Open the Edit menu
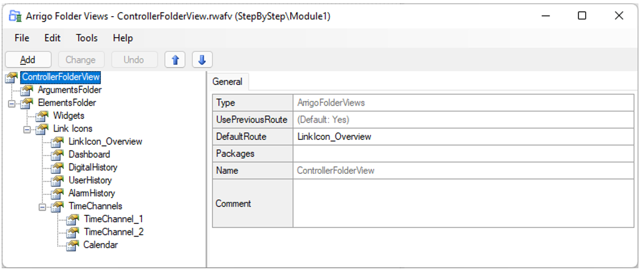Image resolution: width=644 pixels, height=271 pixels. (53, 38)
